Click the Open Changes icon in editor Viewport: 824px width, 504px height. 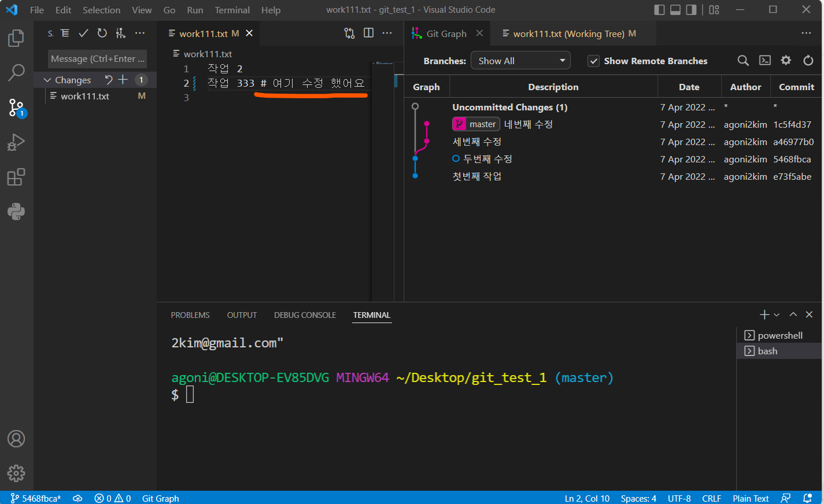(x=349, y=34)
